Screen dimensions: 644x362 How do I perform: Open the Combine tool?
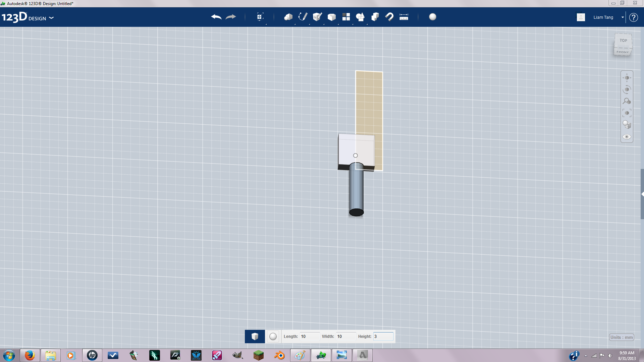375,17
